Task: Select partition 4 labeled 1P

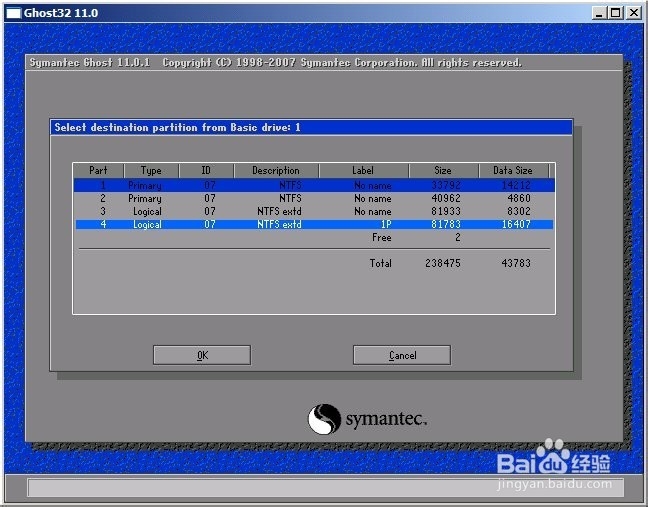Action: click(314, 224)
